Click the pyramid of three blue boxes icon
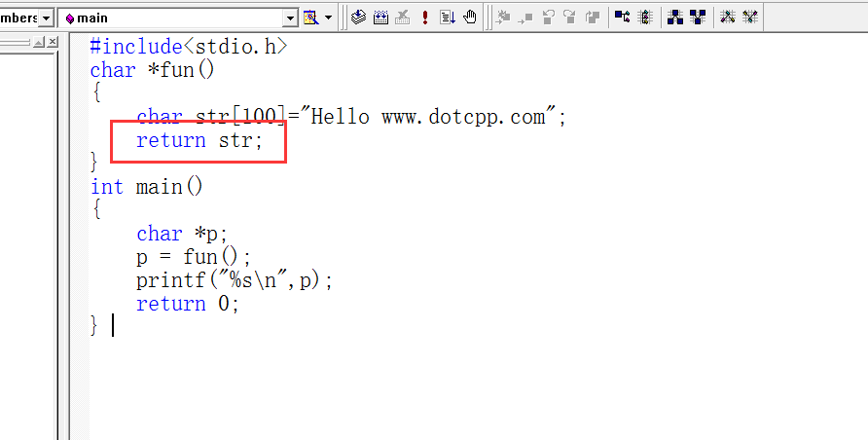This screenshot has width=868, height=440. 675,17
